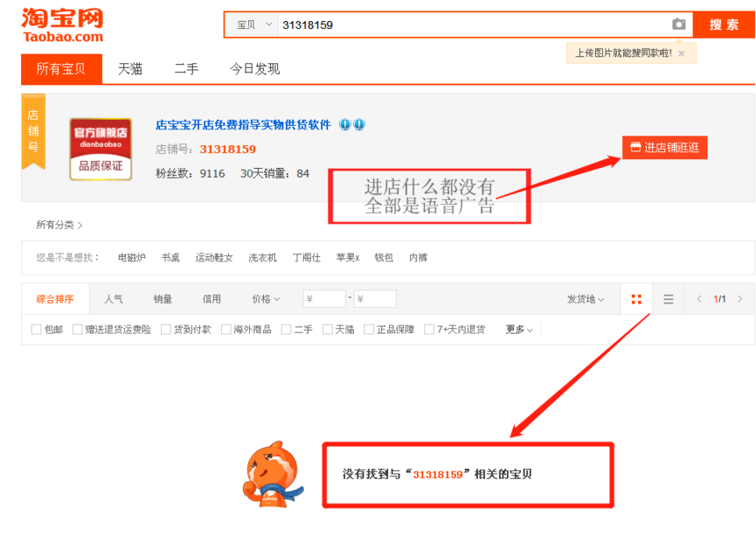Close the upload image tooltip
The image size is (756, 543).
(x=681, y=54)
